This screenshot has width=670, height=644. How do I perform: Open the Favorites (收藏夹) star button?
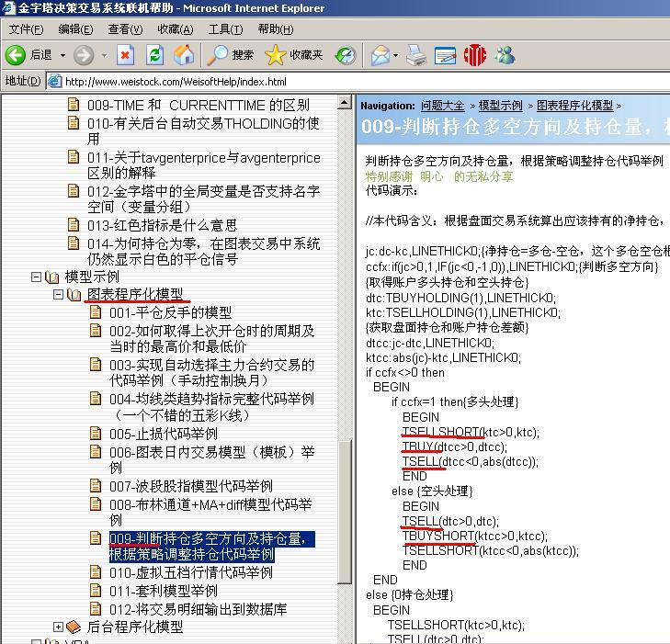[294, 55]
